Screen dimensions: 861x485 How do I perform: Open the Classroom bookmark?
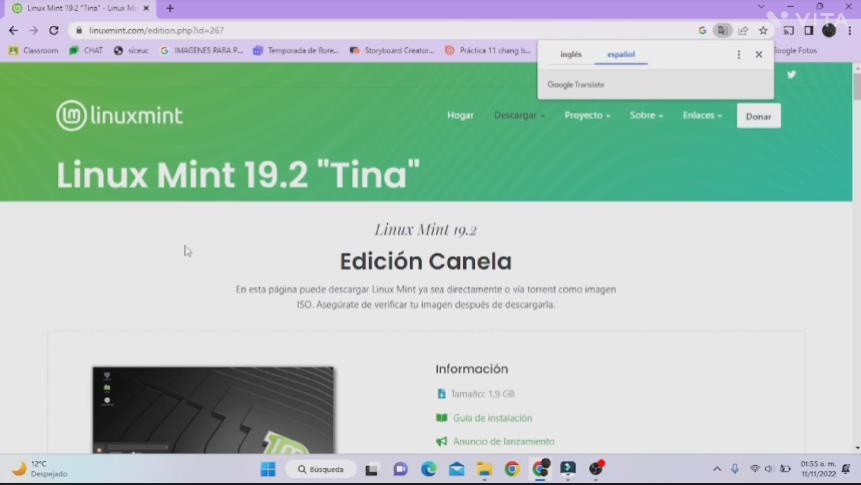(x=34, y=51)
